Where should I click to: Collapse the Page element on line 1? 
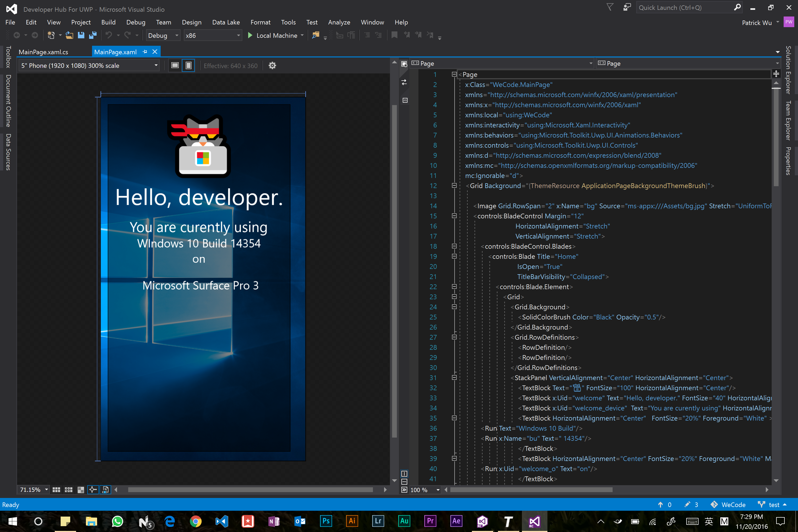click(x=454, y=74)
